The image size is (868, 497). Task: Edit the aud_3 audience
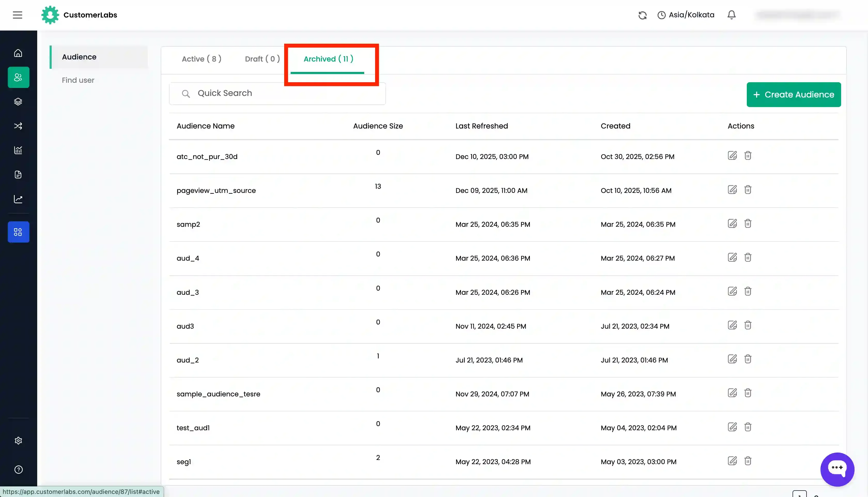(x=732, y=291)
